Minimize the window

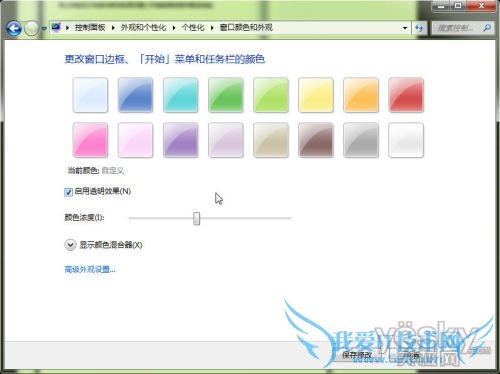pyautogui.click(x=441, y=6)
